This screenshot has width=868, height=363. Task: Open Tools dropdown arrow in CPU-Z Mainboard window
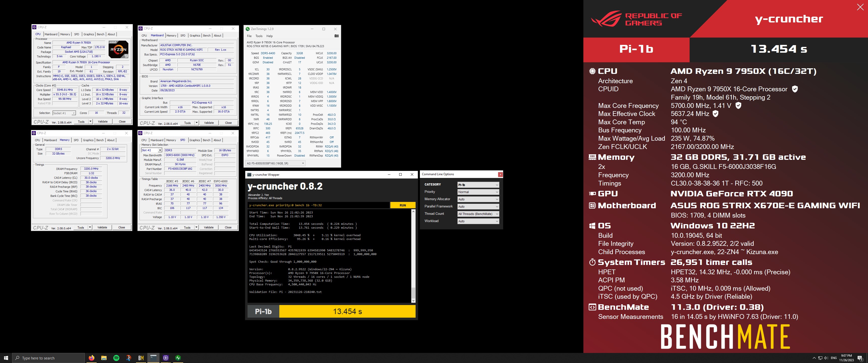coord(197,123)
